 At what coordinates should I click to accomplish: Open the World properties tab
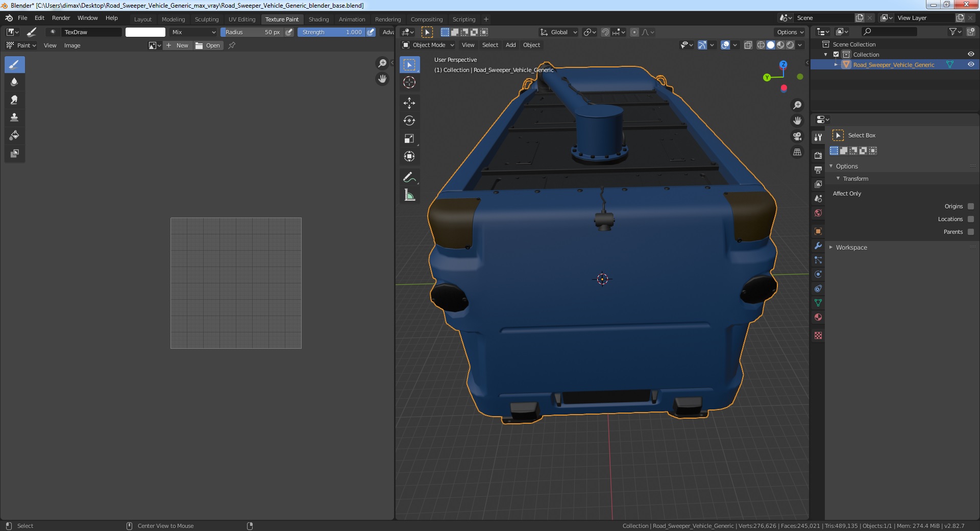[x=818, y=213]
